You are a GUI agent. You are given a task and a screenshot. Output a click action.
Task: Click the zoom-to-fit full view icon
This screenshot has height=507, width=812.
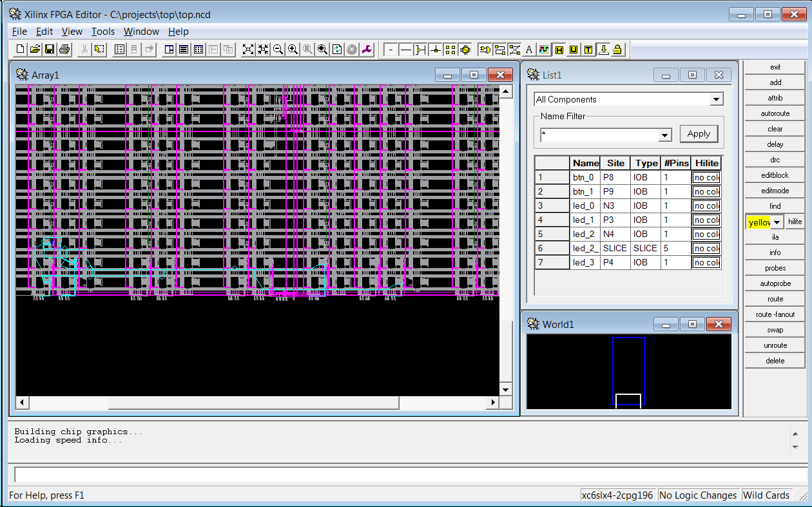[x=248, y=49]
